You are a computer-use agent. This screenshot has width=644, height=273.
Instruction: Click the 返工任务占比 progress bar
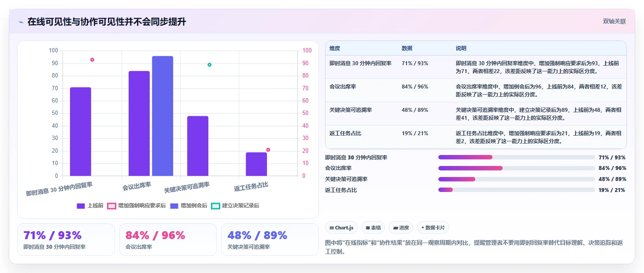tap(517, 190)
